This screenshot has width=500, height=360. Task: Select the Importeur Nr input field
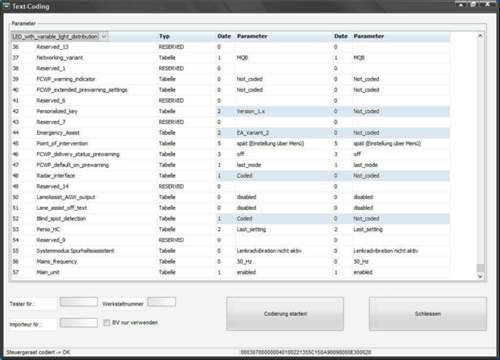click(x=79, y=323)
